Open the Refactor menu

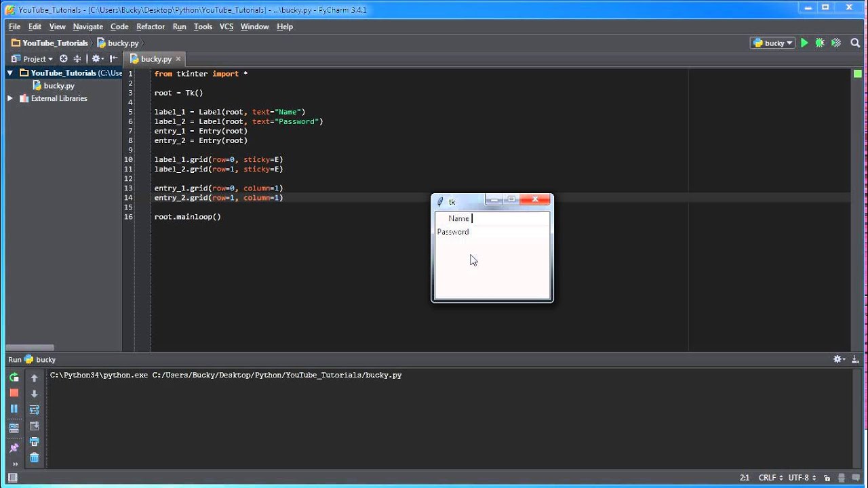point(150,26)
